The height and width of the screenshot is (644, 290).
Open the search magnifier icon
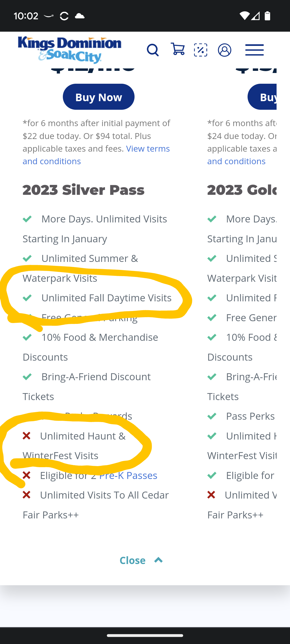tap(153, 50)
